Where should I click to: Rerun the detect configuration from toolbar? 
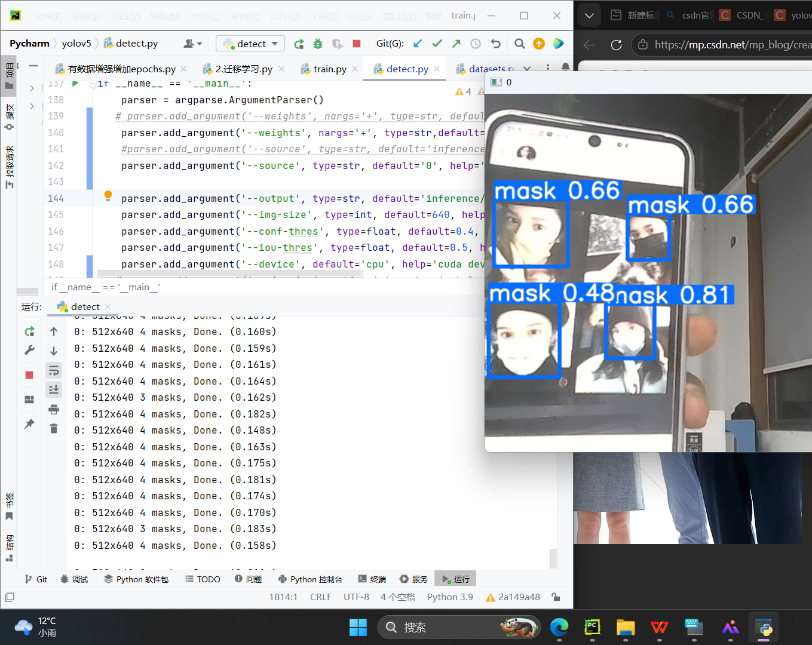(299, 44)
